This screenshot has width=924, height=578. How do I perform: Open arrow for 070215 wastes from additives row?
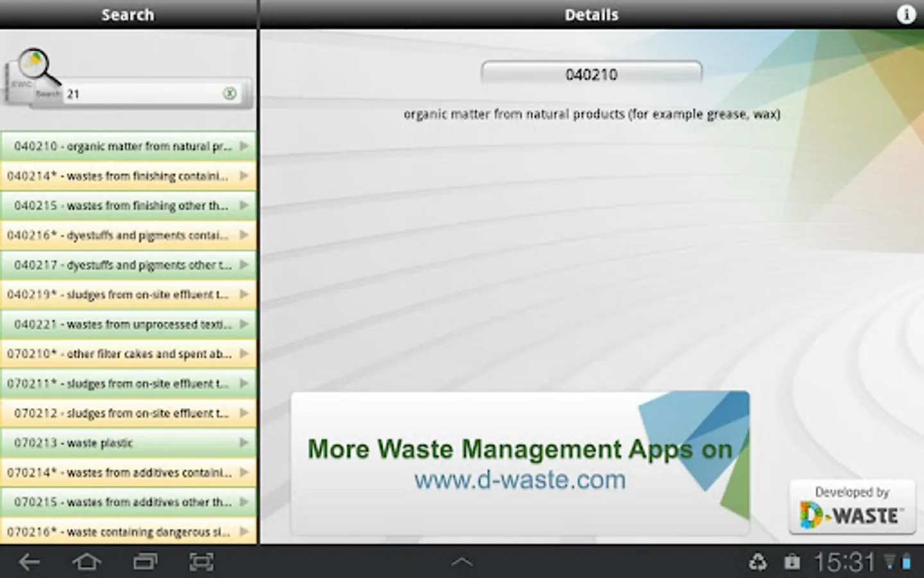click(x=244, y=502)
